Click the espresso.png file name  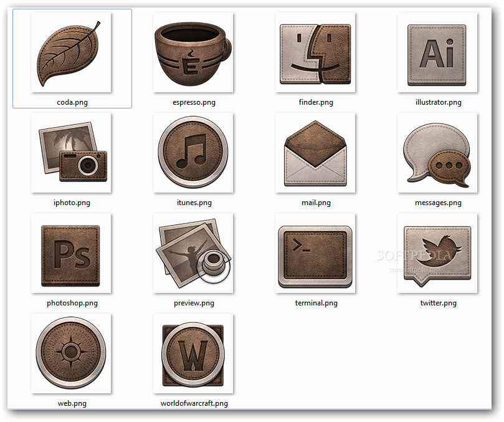(194, 103)
